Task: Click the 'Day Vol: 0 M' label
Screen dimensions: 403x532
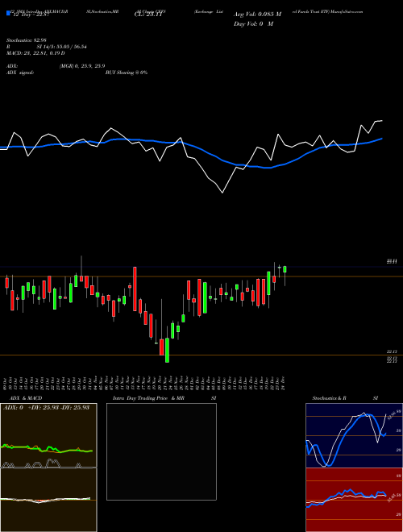Action: 253,23
